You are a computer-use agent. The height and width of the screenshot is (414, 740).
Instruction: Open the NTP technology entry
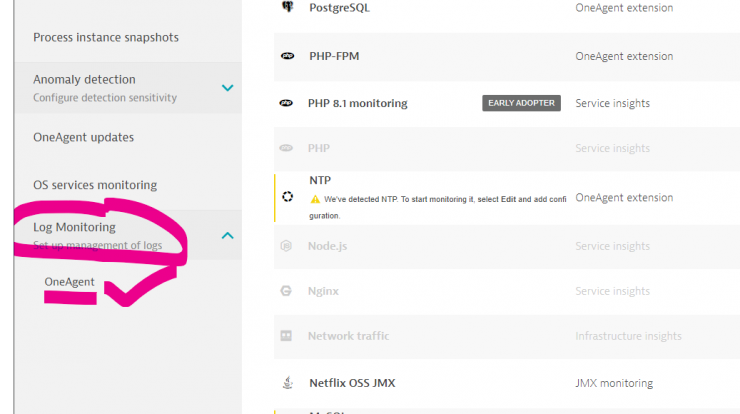coord(320,180)
